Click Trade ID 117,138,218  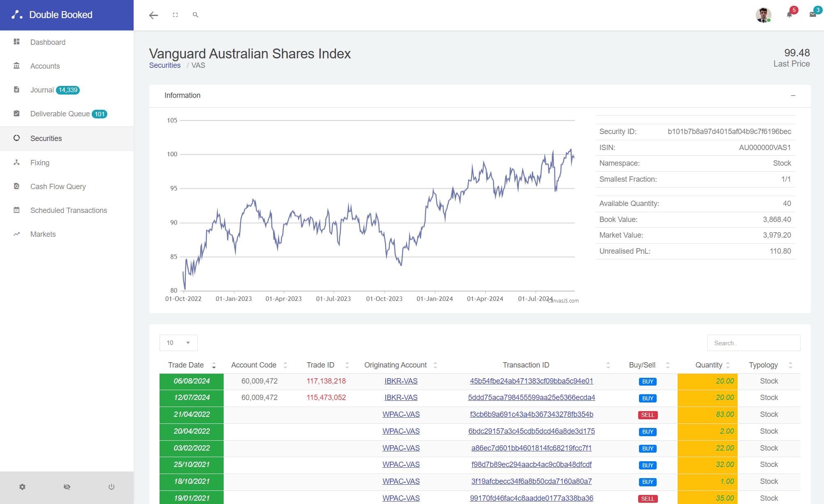[x=326, y=381]
